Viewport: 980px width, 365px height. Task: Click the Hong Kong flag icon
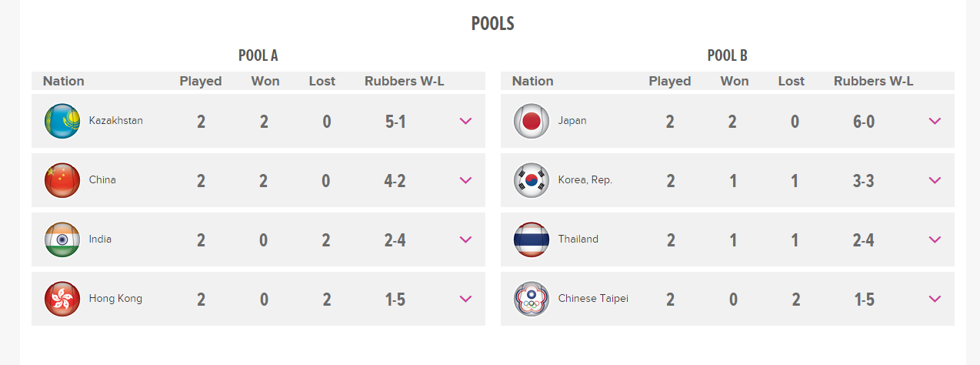pyautogui.click(x=62, y=299)
